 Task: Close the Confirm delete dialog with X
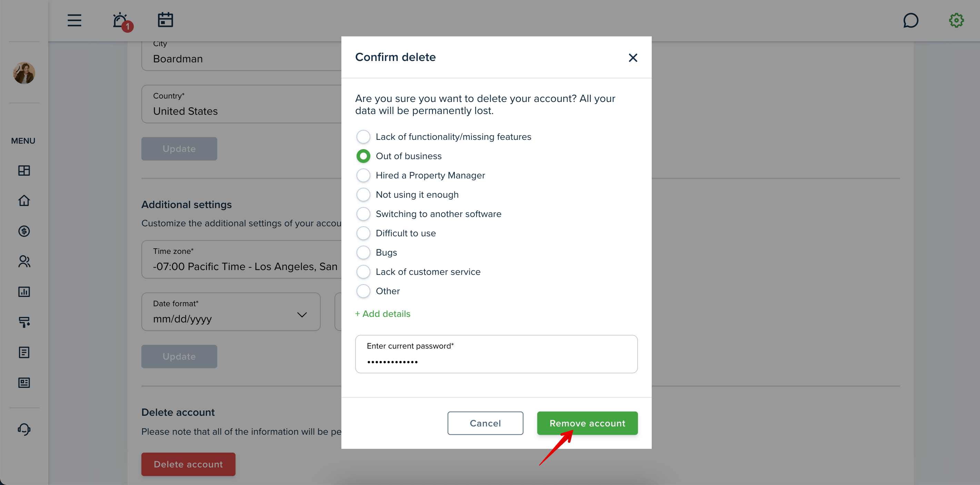click(633, 58)
